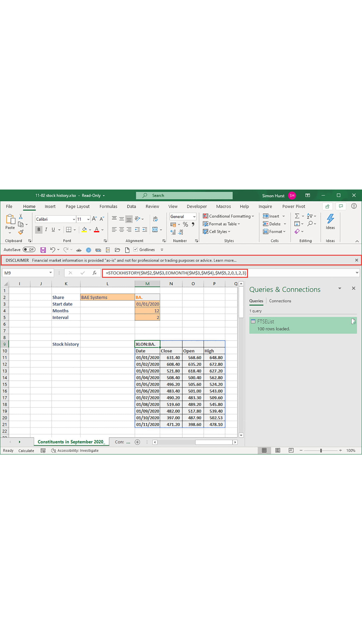Image resolution: width=362 pixels, height=644 pixels.
Task: Open the Formulas ribbon tab
Action: (x=108, y=206)
